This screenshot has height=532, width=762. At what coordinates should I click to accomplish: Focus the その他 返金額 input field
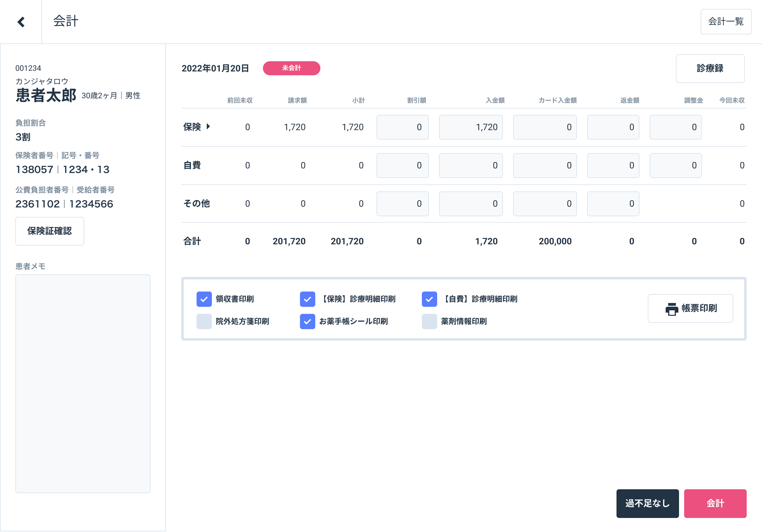(613, 203)
